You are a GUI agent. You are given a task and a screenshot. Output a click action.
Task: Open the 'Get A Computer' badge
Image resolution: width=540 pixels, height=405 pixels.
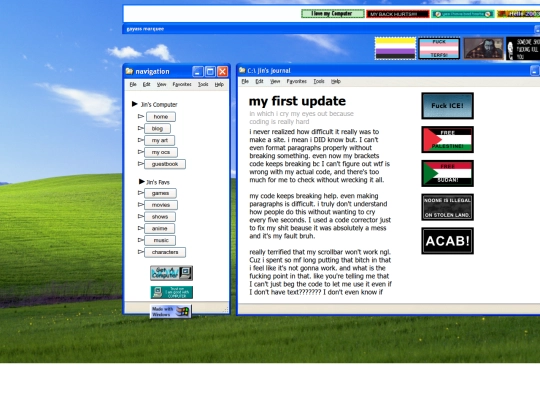coord(171,273)
